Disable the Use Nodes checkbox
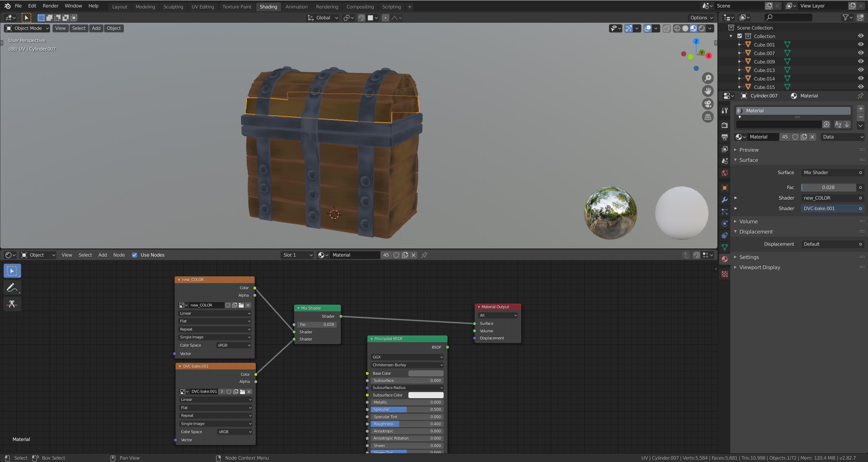Image resolution: width=868 pixels, height=462 pixels. [135, 255]
